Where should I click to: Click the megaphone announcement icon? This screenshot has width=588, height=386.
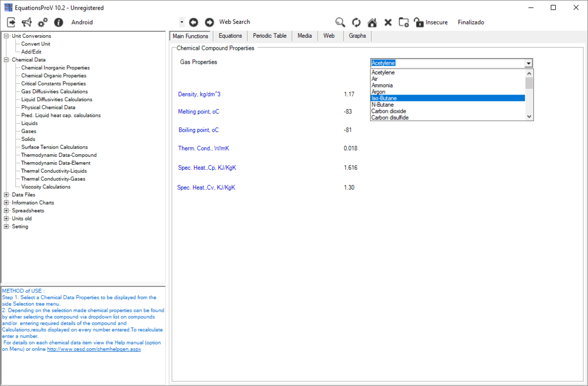click(x=27, y=22)
